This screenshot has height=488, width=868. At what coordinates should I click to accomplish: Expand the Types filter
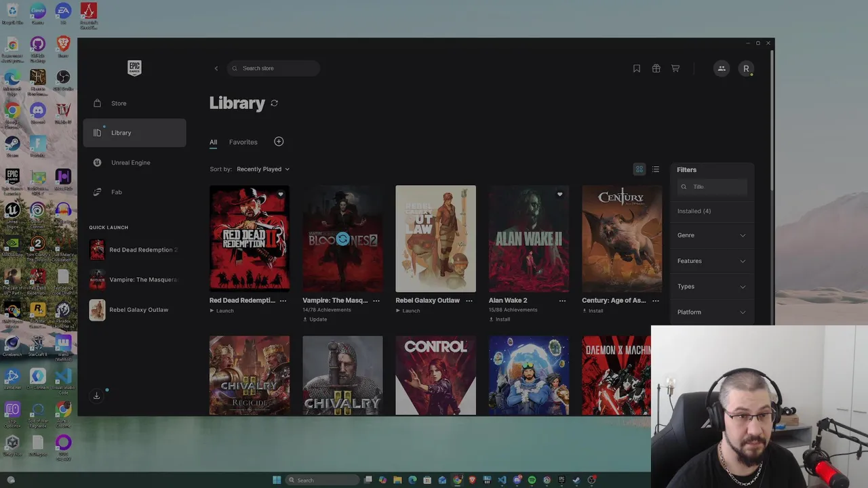(x=711, y=287)
